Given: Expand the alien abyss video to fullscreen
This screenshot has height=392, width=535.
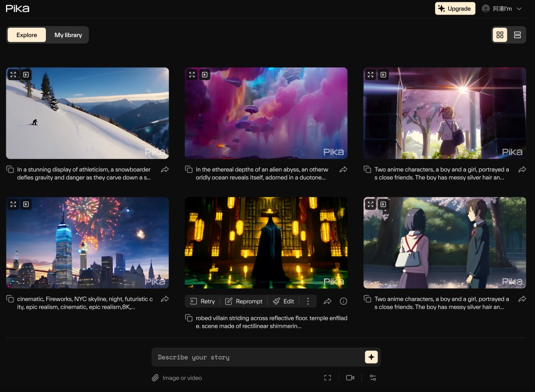Looking at the screenshot, I should [x=192, y=75].
